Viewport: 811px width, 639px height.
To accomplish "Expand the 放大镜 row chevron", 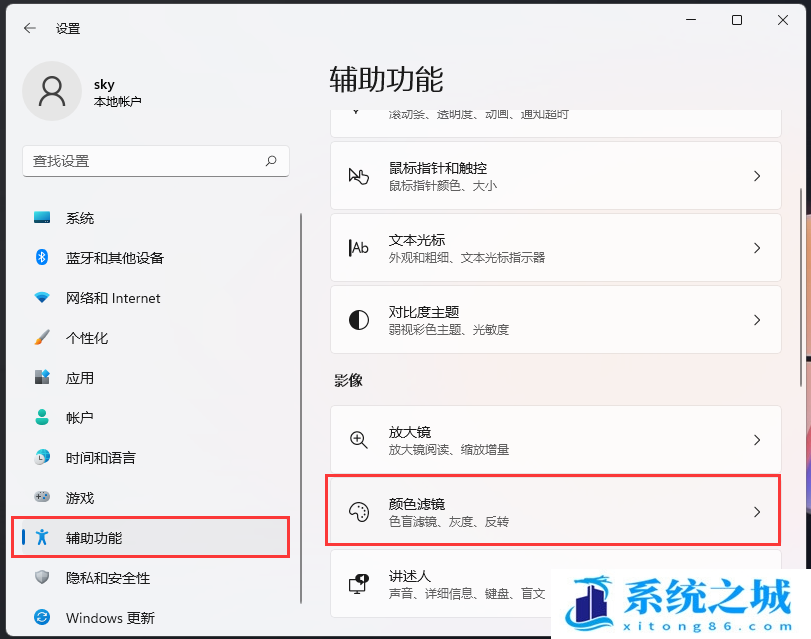I will (757, 438).
